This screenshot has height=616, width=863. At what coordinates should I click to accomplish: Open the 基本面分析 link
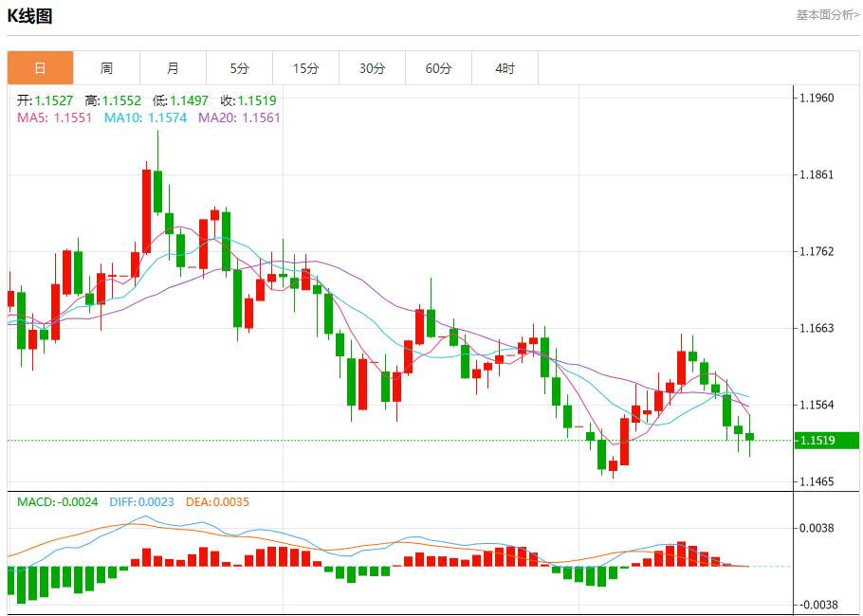point(827,15)
